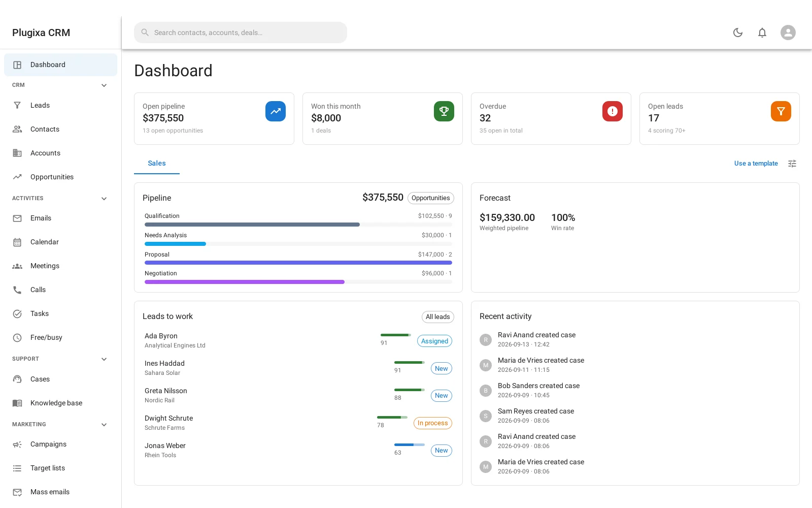Focus the search contacts, accounts, deals field
The height and width of the screenshot is (508, 812).
[x=241, y=33]
